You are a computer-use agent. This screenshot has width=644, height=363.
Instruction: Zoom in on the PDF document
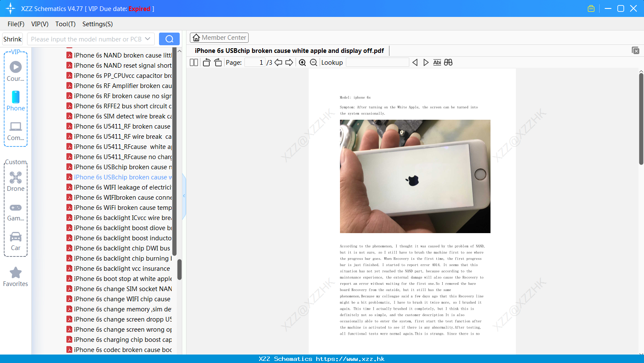coord(302,63)
